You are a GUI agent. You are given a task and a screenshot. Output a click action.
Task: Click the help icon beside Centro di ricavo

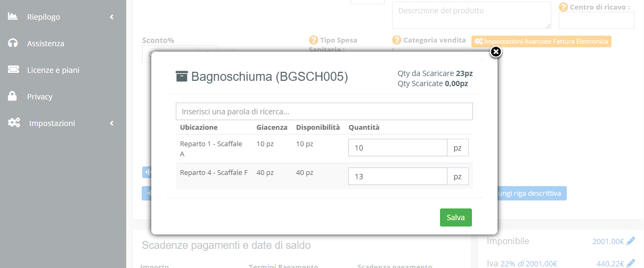click(563, 7)
